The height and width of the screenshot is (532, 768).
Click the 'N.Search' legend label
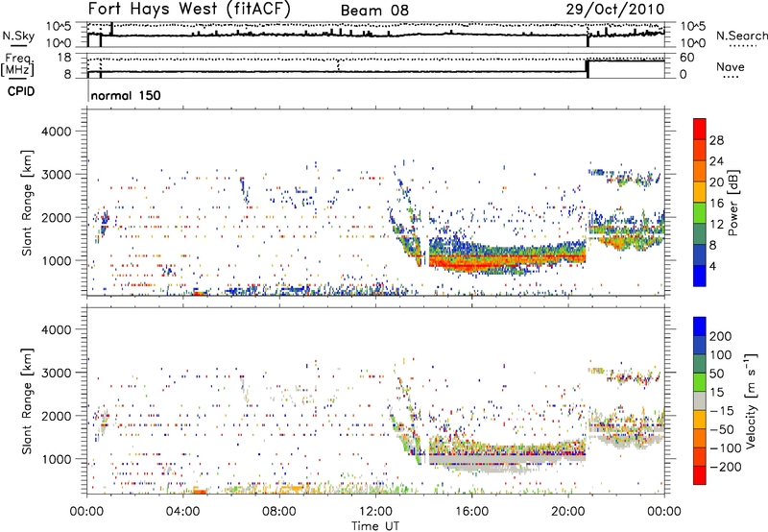tap(742, 36)
